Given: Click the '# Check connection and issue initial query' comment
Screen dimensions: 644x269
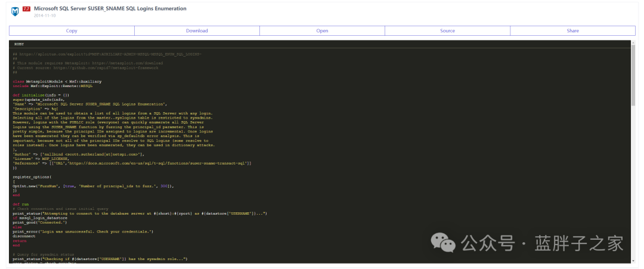Looking at the screenshot, I should click(60, 209).
